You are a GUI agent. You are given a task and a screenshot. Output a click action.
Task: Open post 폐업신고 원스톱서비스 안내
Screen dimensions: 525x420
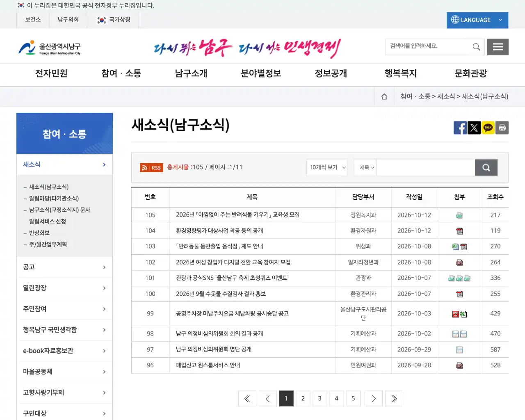[208, 365]
